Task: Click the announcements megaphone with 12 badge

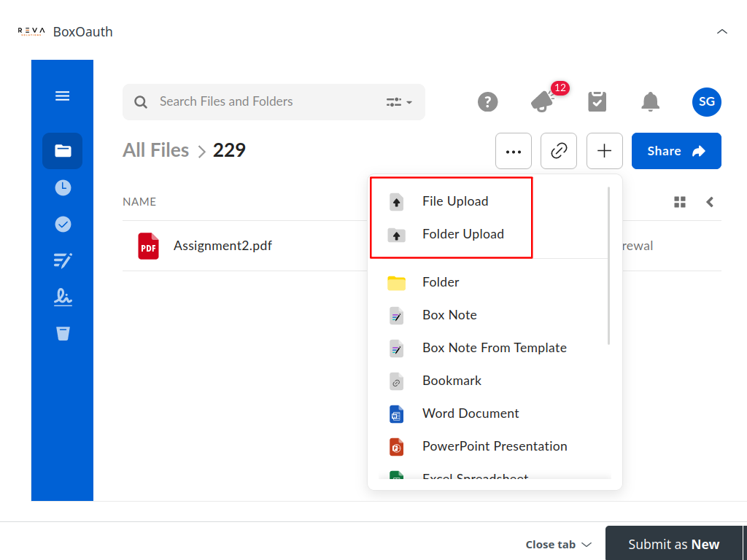Action: (543, 102)
